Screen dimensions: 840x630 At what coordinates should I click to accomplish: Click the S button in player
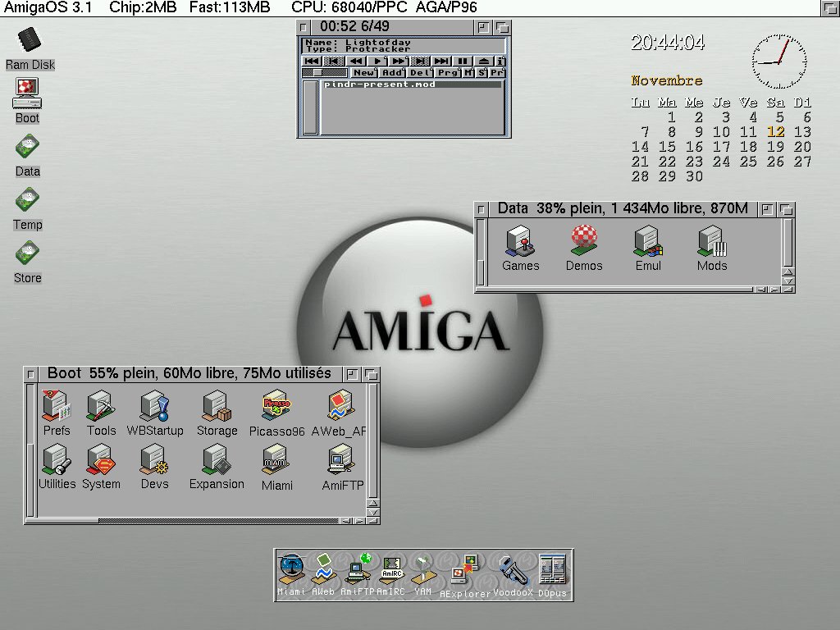click(x=482, y=72)
